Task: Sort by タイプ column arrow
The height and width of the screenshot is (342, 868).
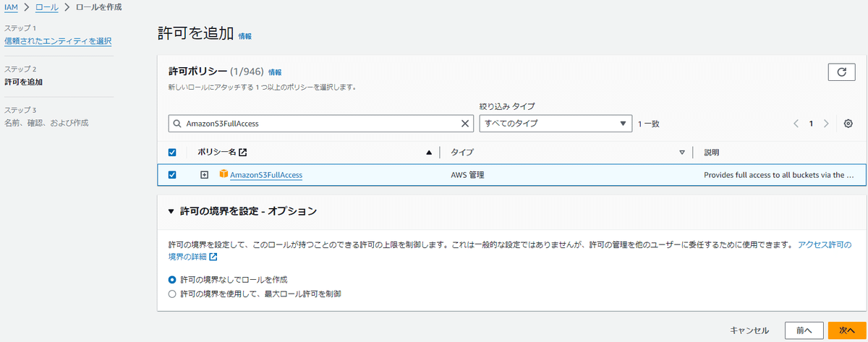Action: 681,153
